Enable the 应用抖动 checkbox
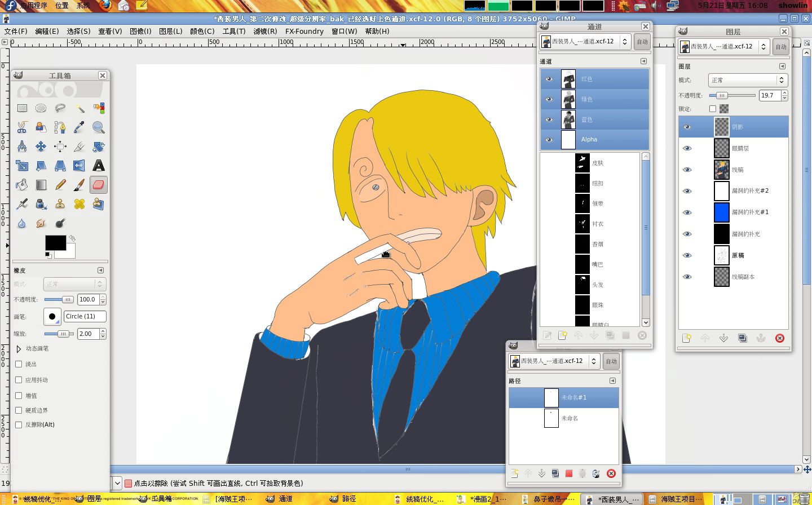The height and width of the screenshot is (505, 812). (19, 380)
